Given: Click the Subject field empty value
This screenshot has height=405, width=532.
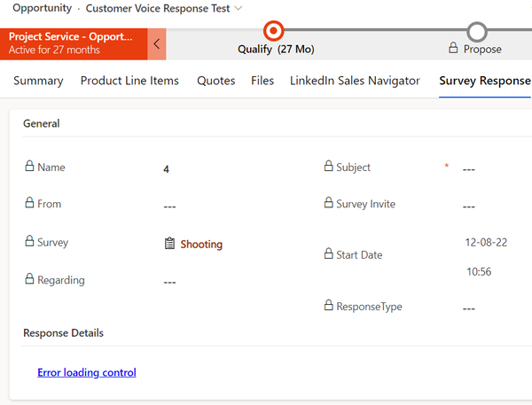Looking at the screenshot, I should [469, 169].
